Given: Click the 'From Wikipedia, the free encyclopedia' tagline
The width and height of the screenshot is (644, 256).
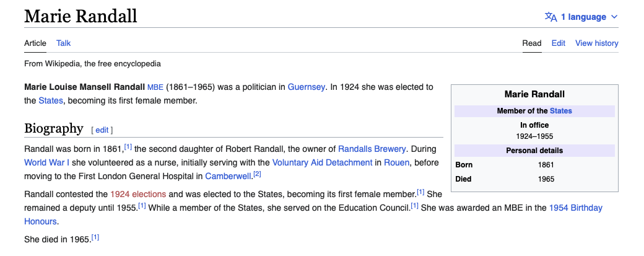Looking at the screenshot, I should [x=92, y=64].
